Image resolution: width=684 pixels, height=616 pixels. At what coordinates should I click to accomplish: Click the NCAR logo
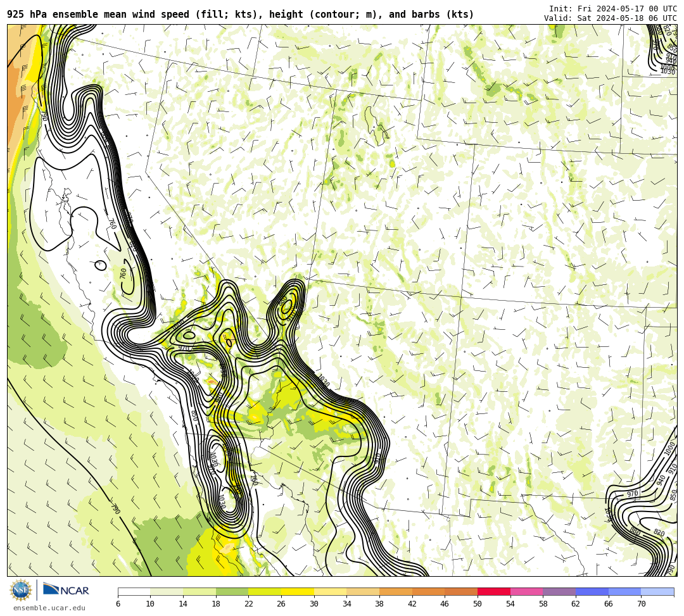point(66,590)
